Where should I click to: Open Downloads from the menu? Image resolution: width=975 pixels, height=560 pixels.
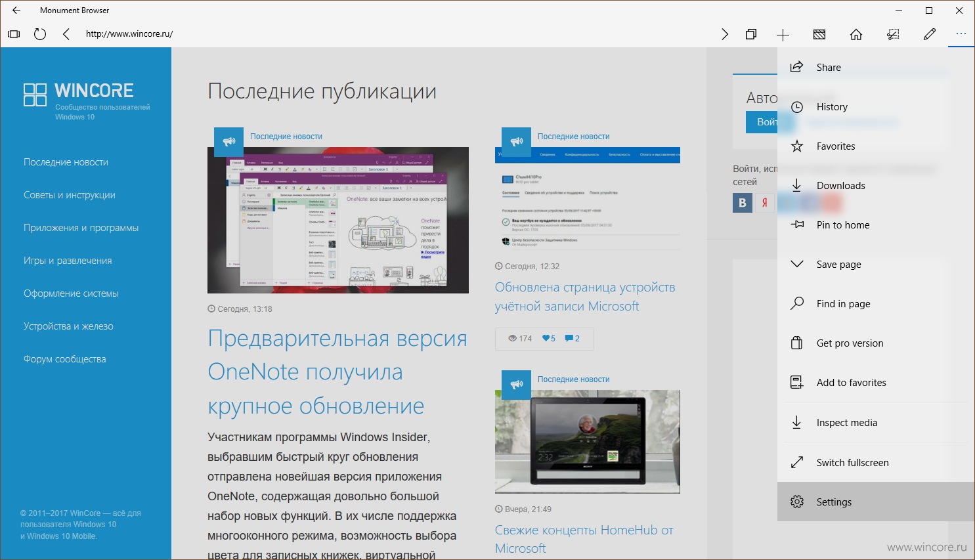tap(876, 185)
